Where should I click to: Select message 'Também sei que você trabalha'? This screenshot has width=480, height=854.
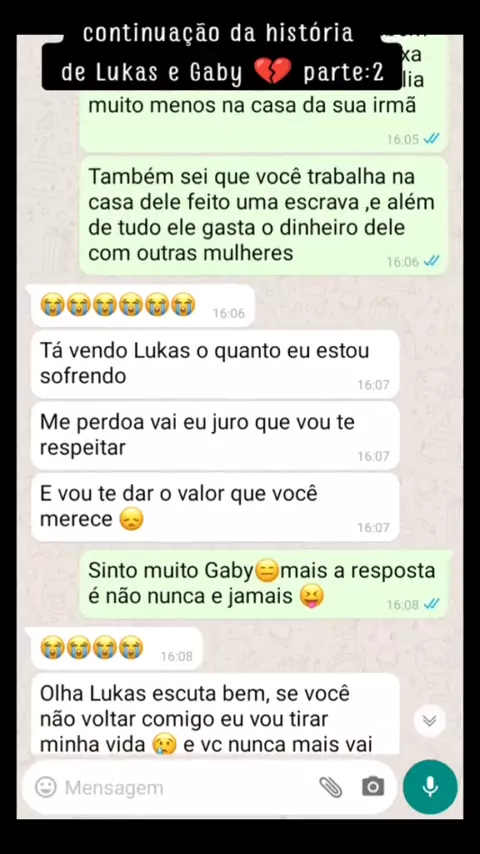pos(264,216)
